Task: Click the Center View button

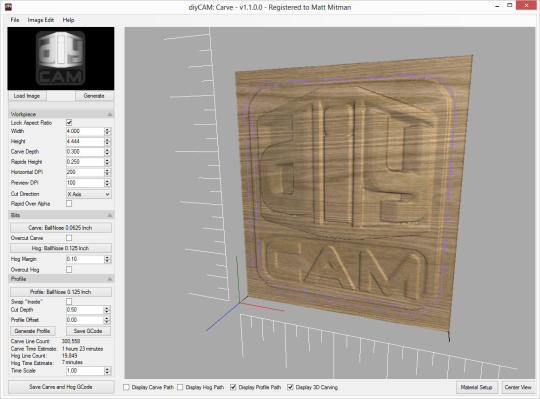Action: pos(518,387)
